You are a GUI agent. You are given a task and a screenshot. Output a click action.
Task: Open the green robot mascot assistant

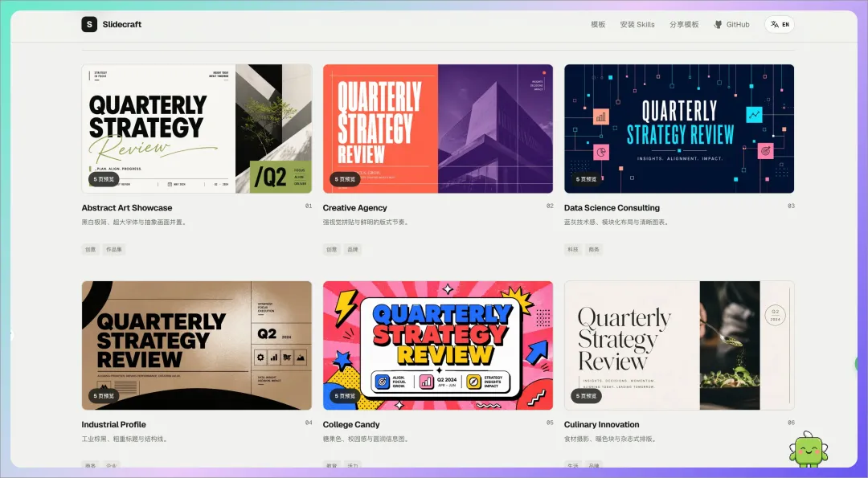click(x=809, y=449)
